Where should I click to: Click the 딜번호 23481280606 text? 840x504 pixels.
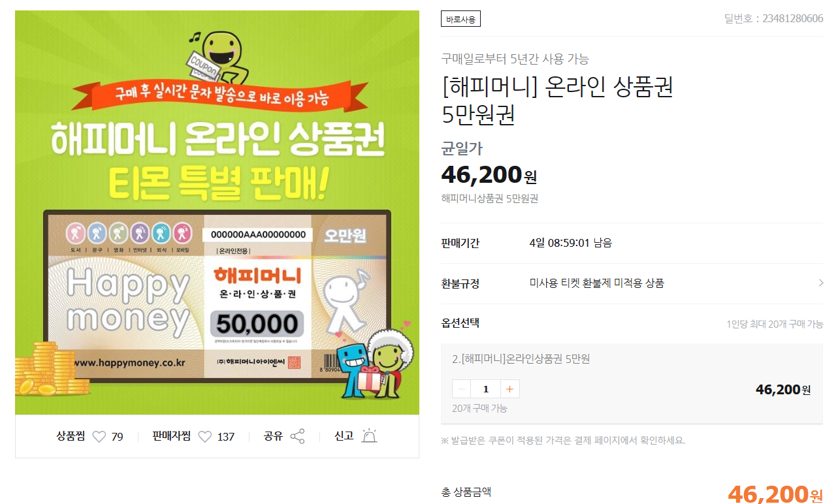tap(773, 18)
